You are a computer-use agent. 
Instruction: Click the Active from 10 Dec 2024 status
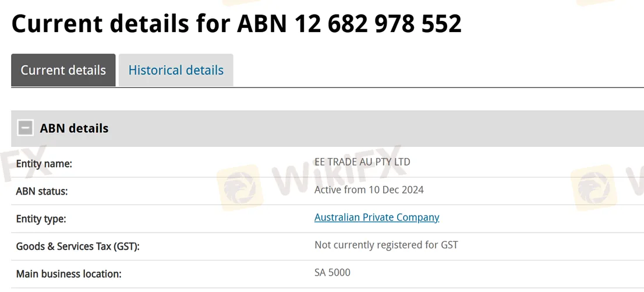tap(369, 189)
